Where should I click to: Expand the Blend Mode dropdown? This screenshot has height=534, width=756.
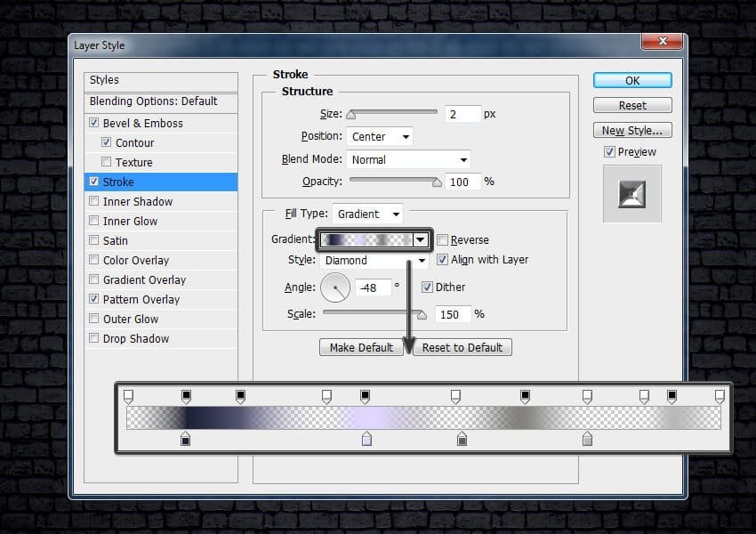407,160
